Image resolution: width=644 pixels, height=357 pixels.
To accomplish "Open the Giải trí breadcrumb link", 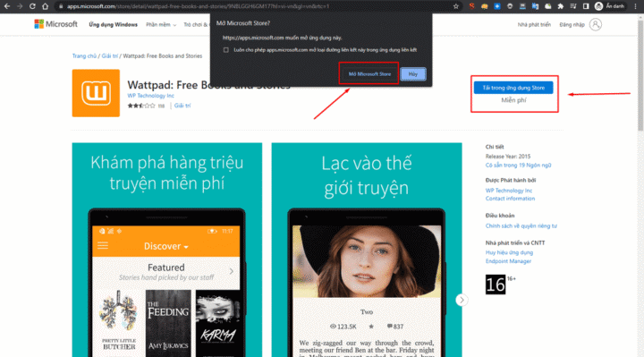I will [110, 55].
